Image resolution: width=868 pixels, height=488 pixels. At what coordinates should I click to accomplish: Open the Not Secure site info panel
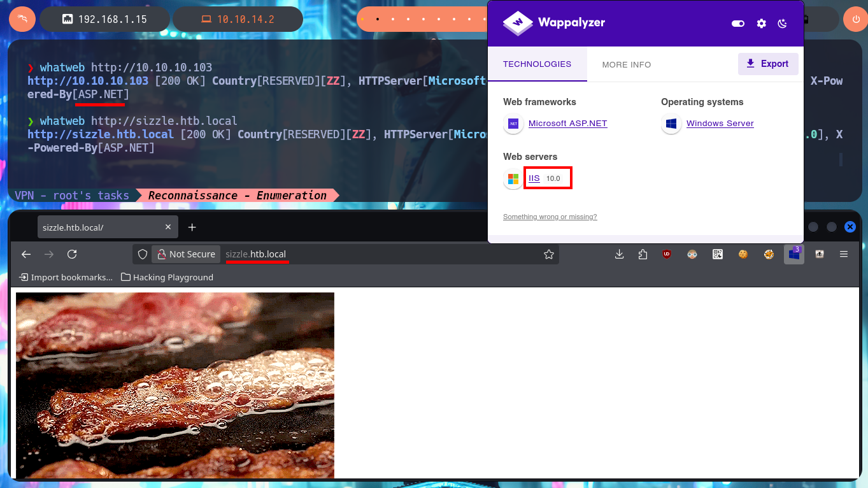pyautogui.click(x=187, y=254)
